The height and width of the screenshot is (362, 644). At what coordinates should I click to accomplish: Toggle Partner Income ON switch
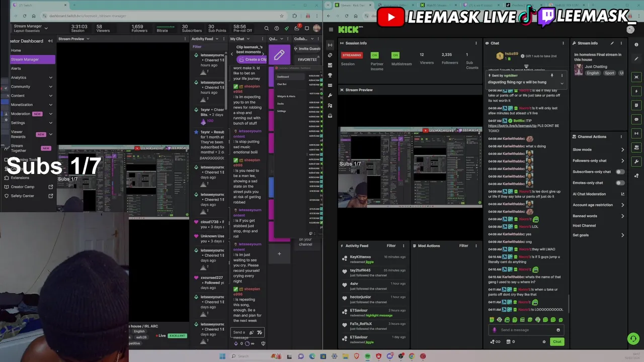point(374,55)
